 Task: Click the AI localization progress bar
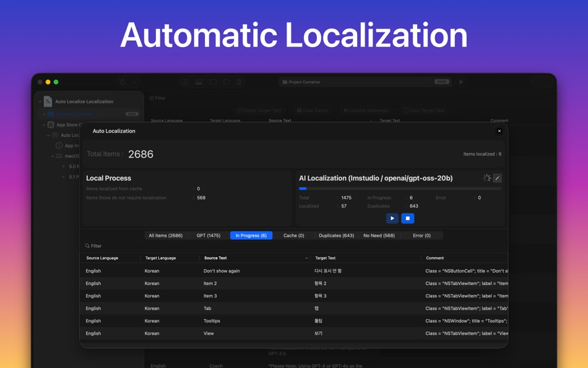[x=400, y=188]
